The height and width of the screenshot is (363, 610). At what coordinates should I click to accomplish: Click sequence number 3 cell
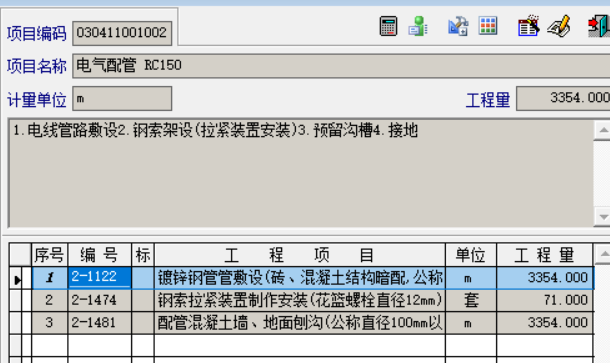(x=49, y=323)
